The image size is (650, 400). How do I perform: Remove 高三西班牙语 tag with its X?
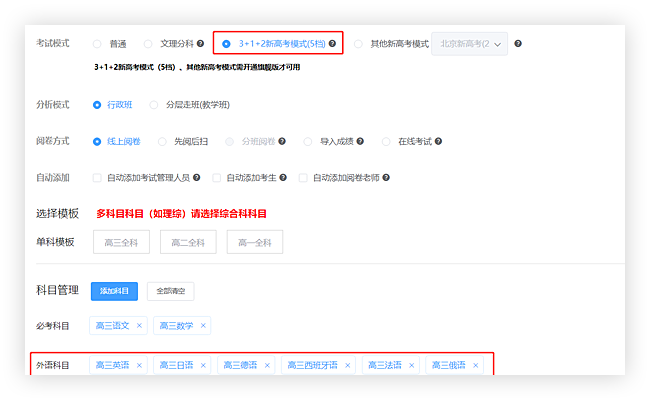pos(347,365)
